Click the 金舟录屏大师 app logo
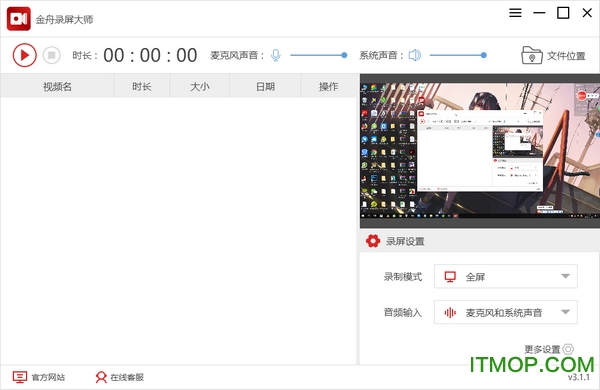The width and height of the screenshot is (600, 390). pyautogui.click(x=19, y=19)
